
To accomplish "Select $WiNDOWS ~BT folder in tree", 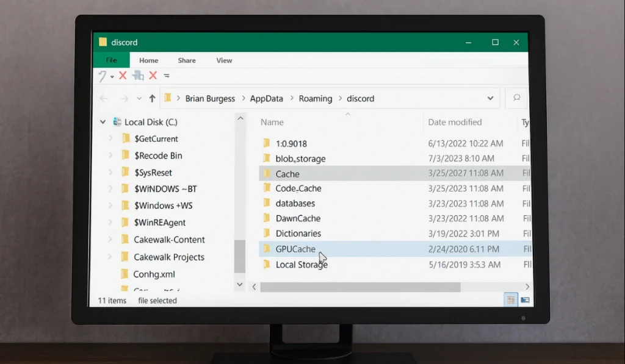I will pyautogui.click(x=165, y=189).
